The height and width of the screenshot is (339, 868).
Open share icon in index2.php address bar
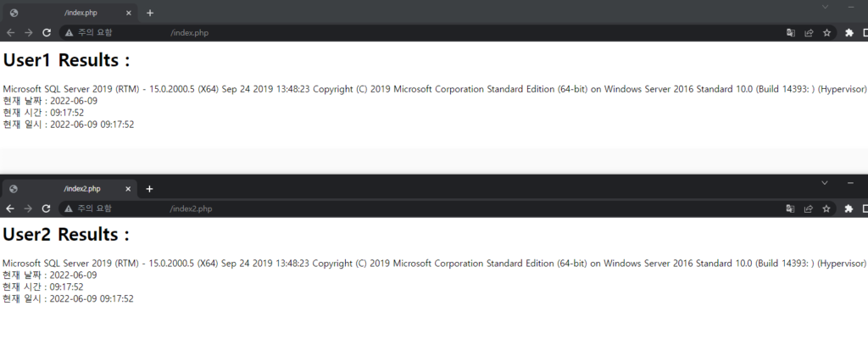809,208
